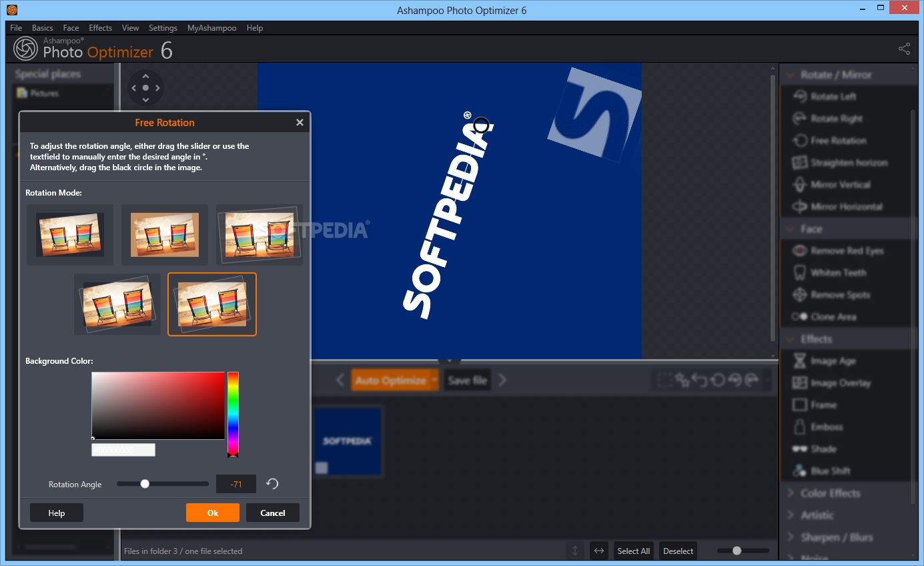Click the Help button in dialog
The width and height of the screenshot is (924, 566).
pyautogui.click(x=57, y=513)
